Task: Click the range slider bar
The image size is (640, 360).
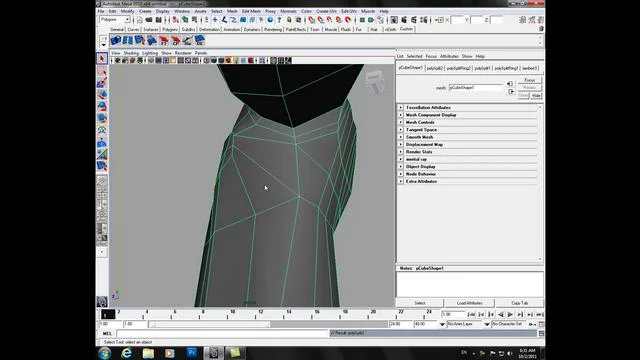Action: [x=209, y=324]
